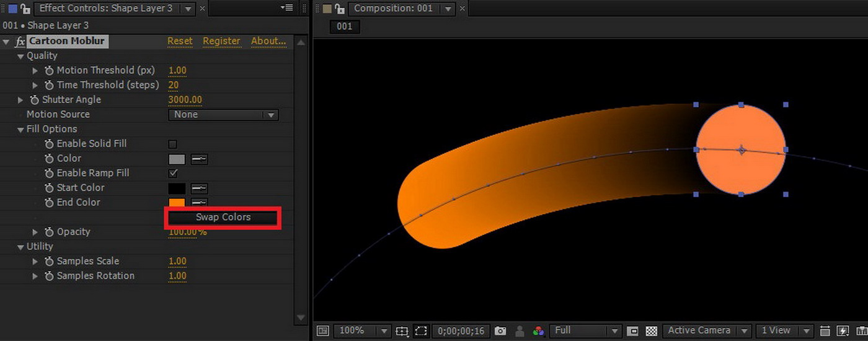Click the Opacity stopwatch icon

point(50,232)
